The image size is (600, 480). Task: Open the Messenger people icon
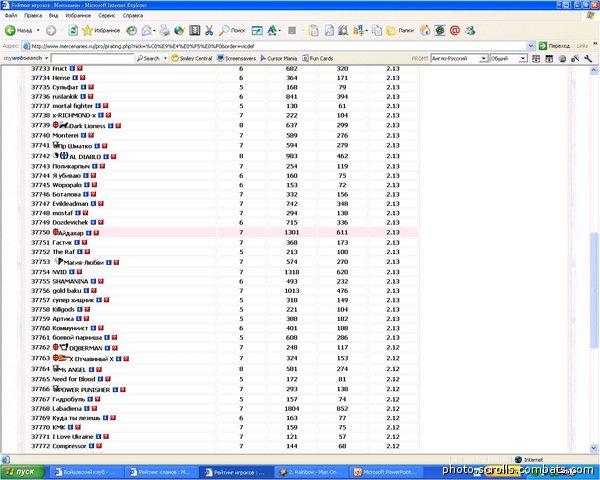pyautogui.click(x=470, y=30)
